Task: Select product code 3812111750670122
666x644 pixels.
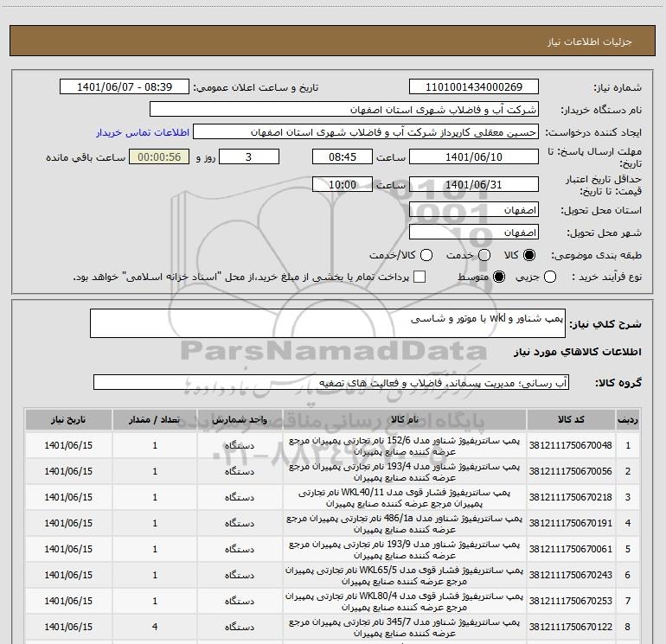Action: tap(571, 627)
